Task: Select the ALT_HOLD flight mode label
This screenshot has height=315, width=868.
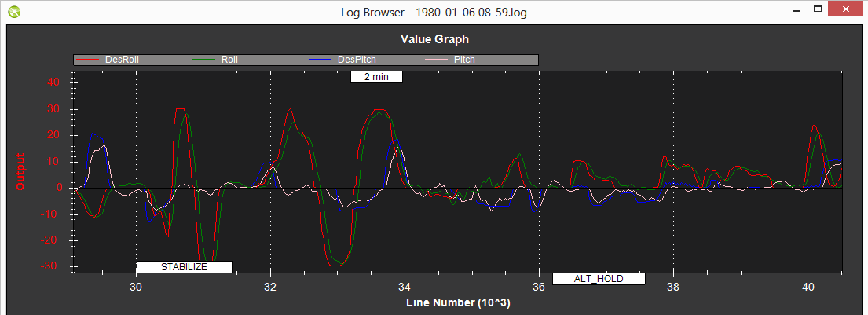Action: pyautogui.click(x=599, y=279)
